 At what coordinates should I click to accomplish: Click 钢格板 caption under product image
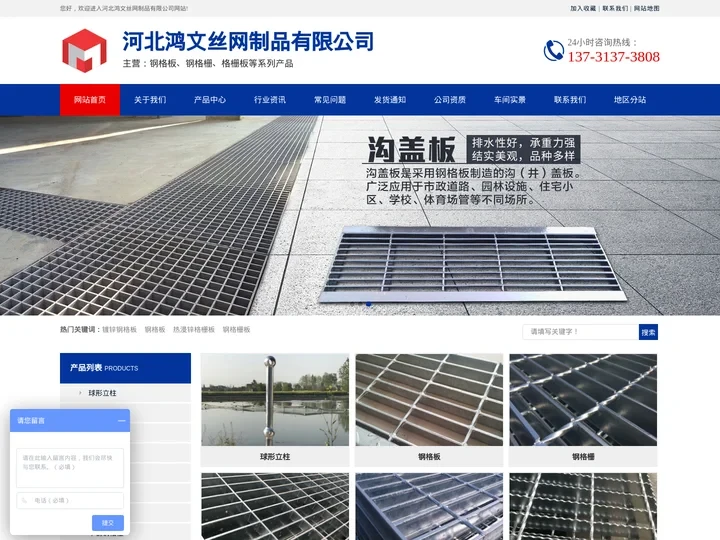point(429,456)
